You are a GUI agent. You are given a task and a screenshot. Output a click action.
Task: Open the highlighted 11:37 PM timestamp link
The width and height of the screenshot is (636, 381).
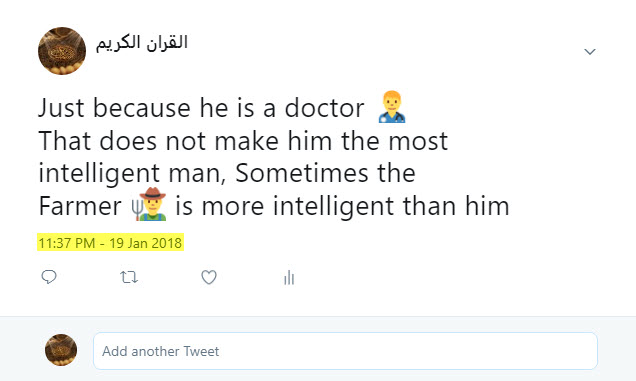(x=110, y=243)
